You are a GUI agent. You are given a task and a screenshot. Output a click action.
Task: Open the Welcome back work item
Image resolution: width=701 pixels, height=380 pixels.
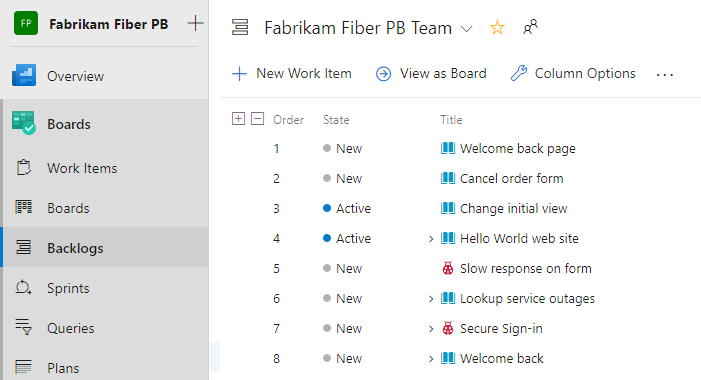tap(502, 359)
